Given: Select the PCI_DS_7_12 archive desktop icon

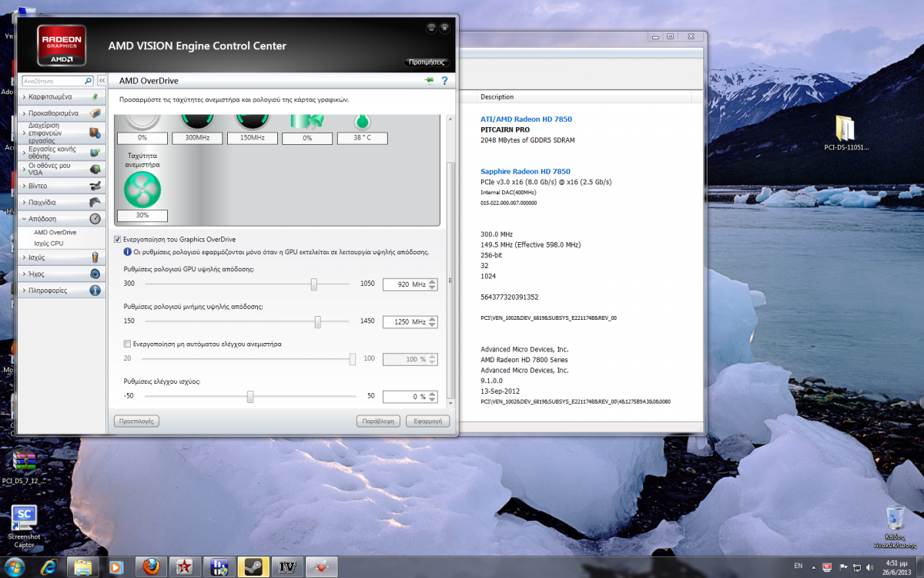Looking at the screenshot, I should tap(25, 467).
